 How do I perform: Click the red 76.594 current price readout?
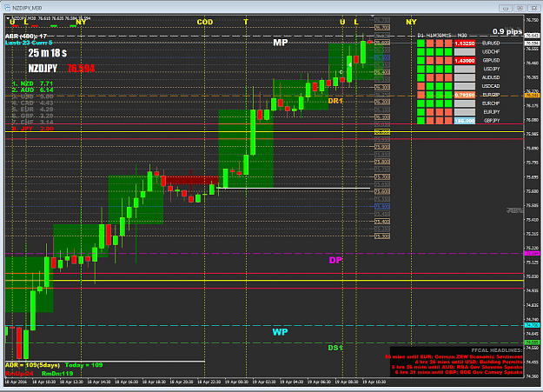point(81,69)
